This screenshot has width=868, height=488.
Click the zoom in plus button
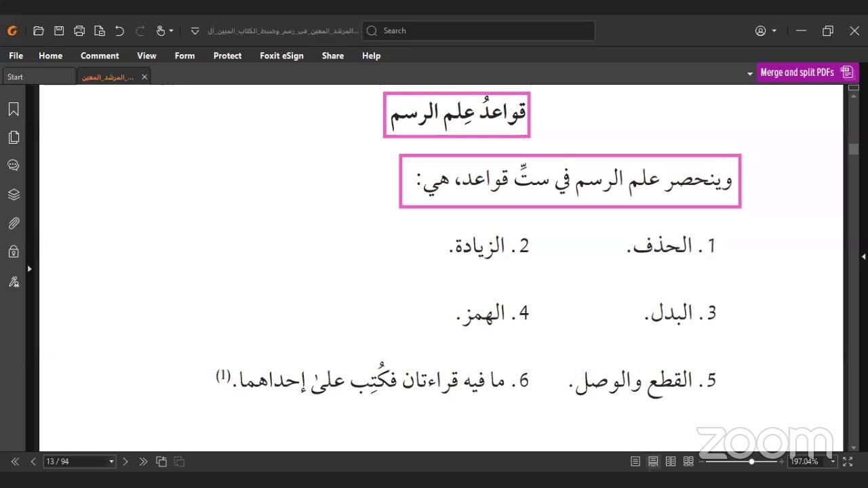point(781,462)
